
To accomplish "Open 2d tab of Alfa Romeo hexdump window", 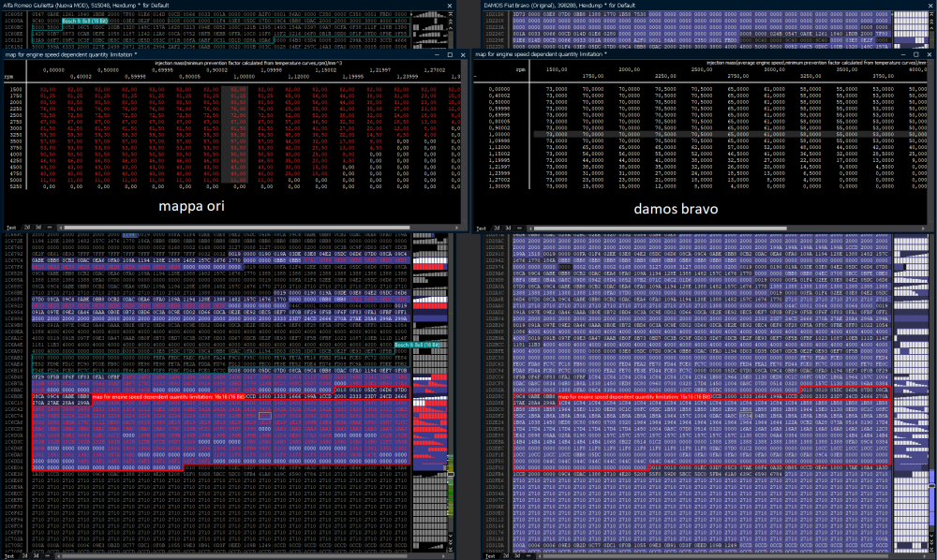I will tap(25, 556).
